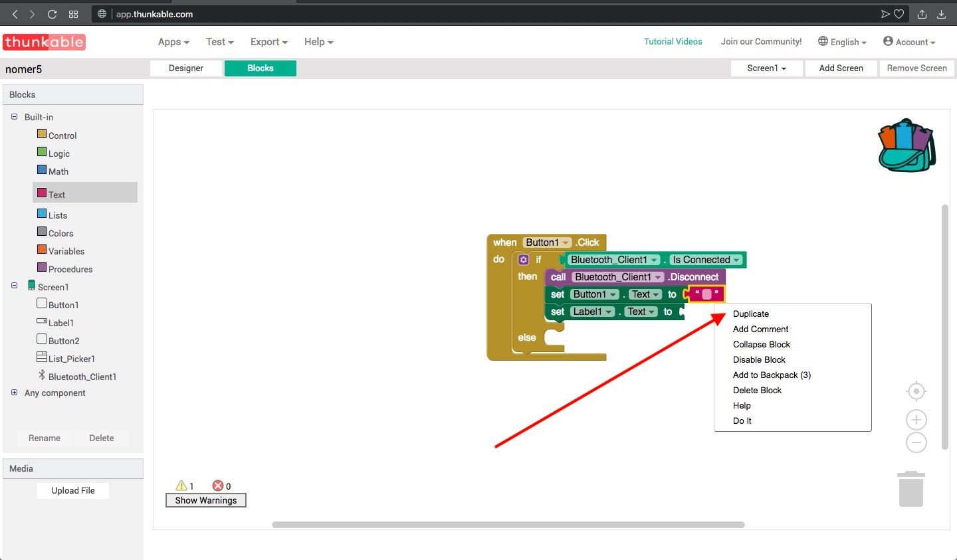Center workspace with the crosshair icon

pos(916,391)
